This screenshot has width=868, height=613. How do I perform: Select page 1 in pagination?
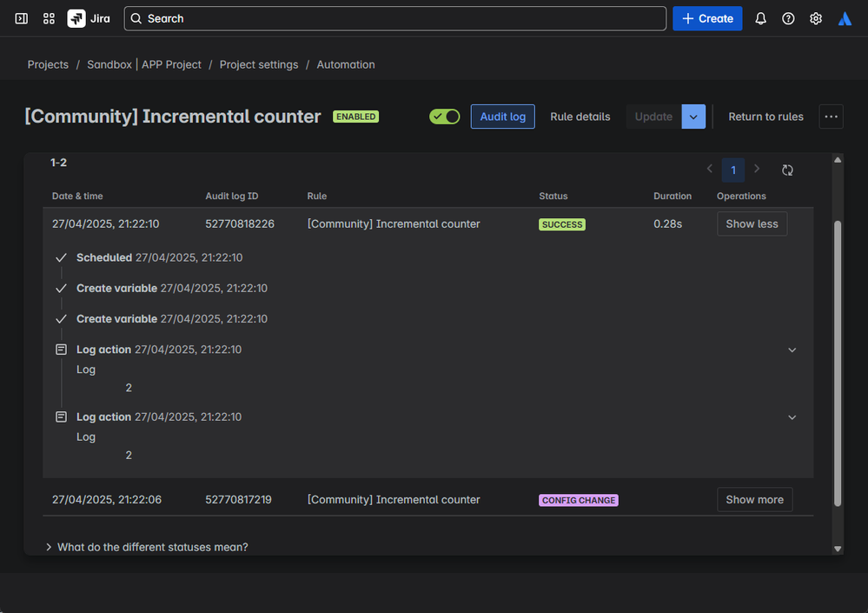pyautogui.click(x=733, y=170)
